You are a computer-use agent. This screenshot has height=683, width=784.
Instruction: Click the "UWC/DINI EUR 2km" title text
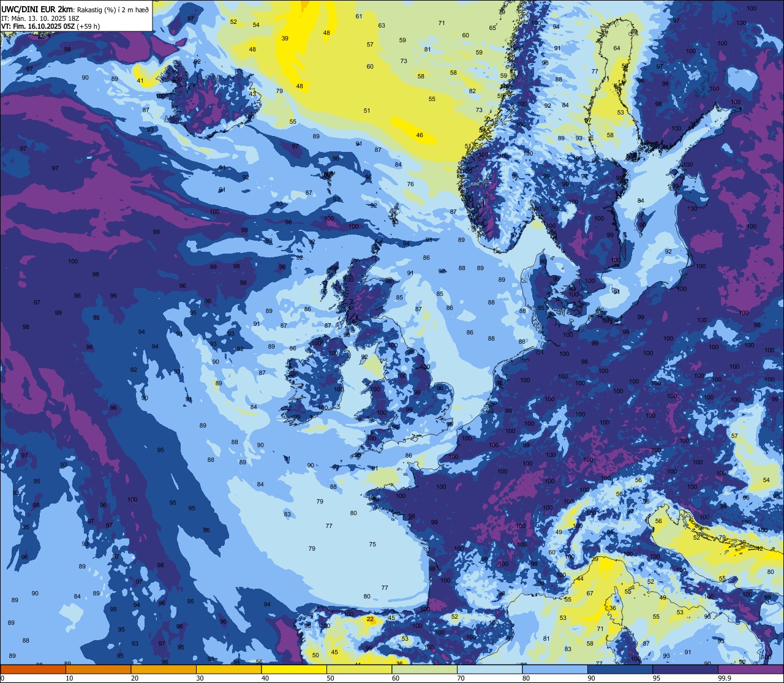click(x=37, y=9)
